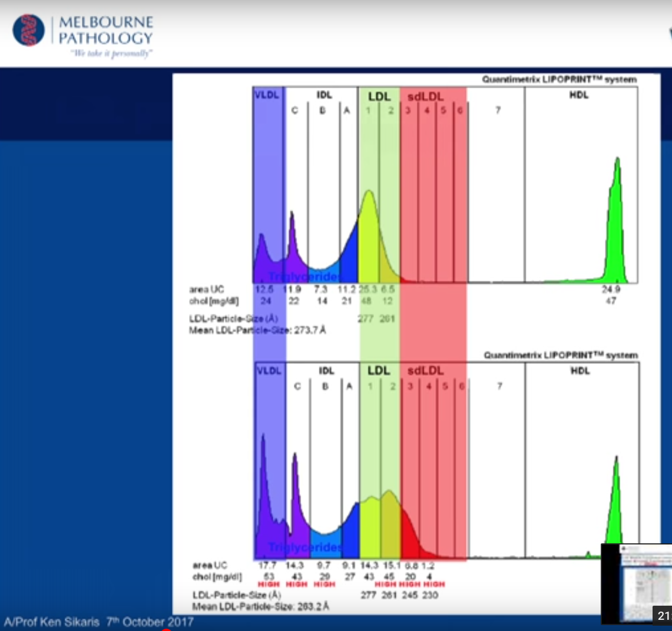Click band number 7 in the lower chart
Image resolution: width=672 pixels, height=631 pixels.
pos(499,386)
